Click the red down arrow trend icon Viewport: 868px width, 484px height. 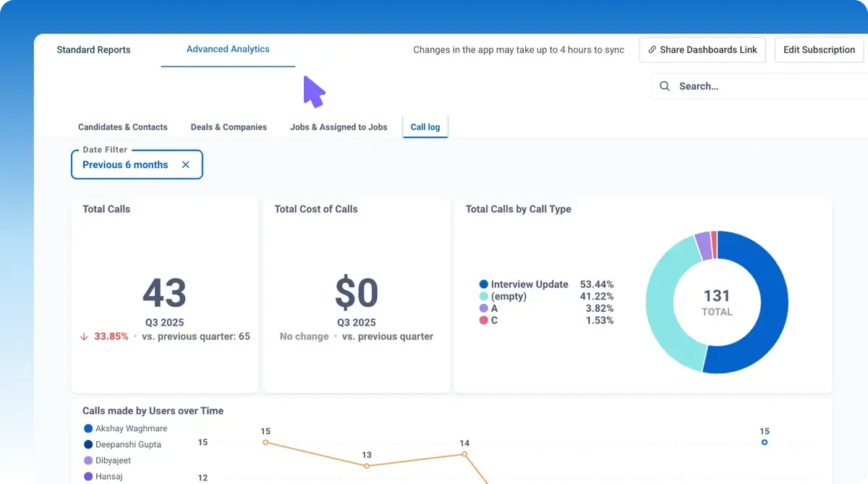(84, 336)
